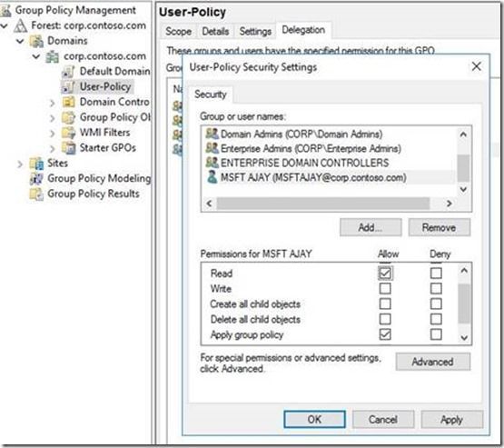Expand the Starter GPOs node
This screenshot has height=448, width=504.
coord(53,149)
